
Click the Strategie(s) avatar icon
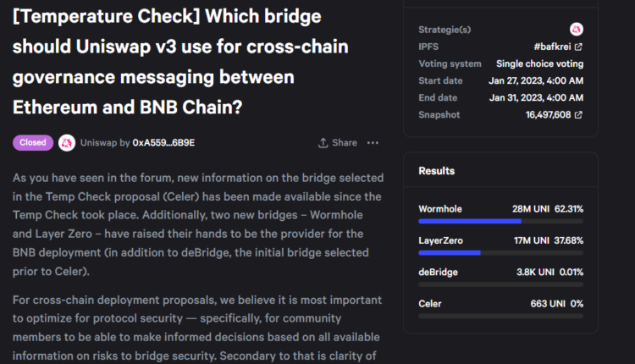577,29
